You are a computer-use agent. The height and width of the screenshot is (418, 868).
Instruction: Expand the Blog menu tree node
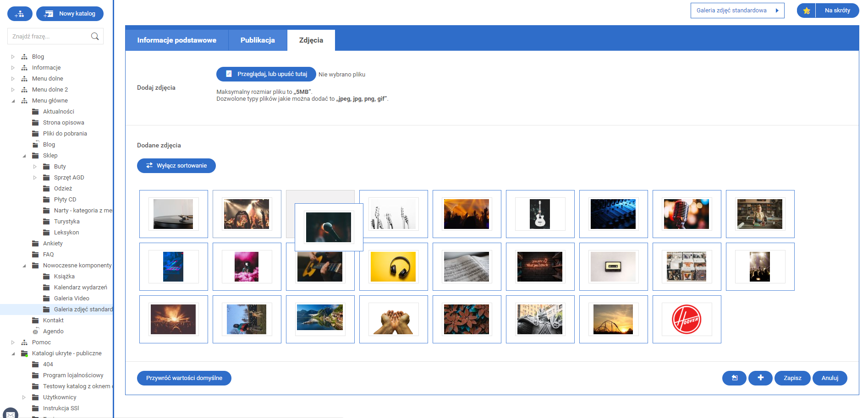pyautogui.click(x=13, y=57)
